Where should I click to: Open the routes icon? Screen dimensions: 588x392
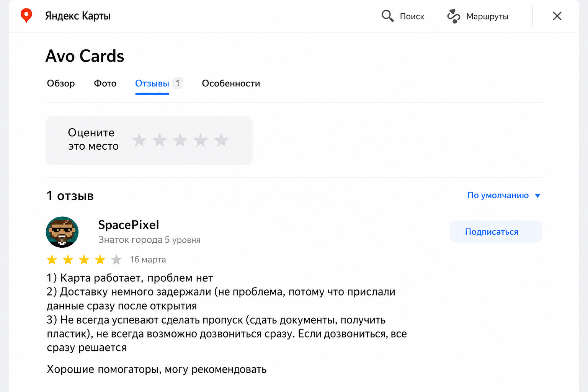point(454,16)
